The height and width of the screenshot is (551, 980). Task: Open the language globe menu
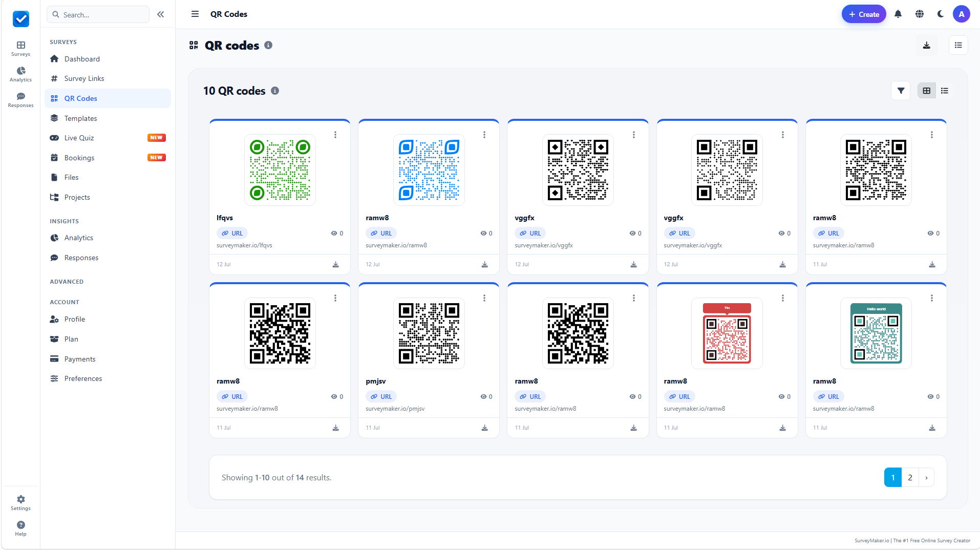coord(920,14)
